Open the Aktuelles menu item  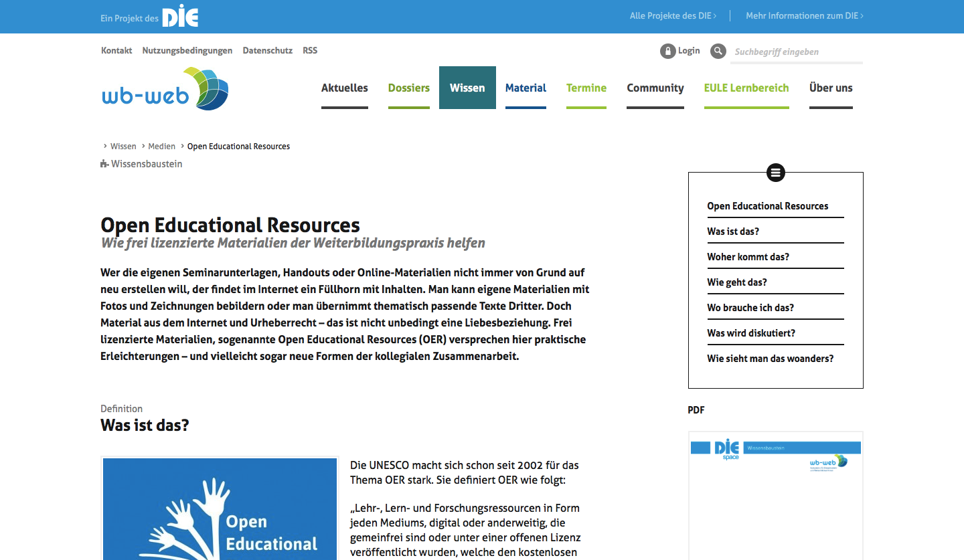pos(344,88)
